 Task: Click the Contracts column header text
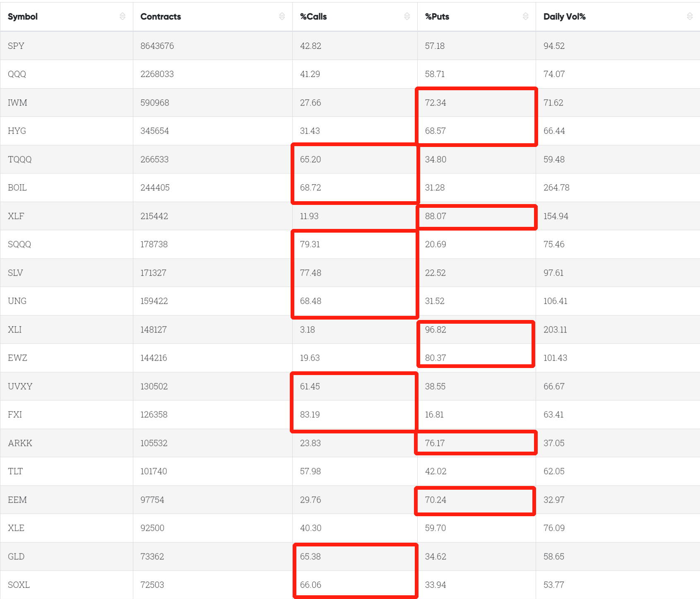[161, 17]
